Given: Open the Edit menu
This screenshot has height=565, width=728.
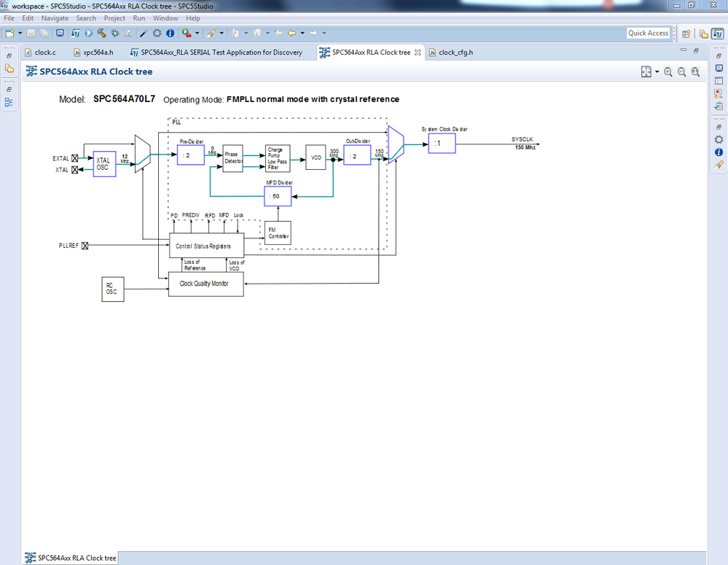Looking at the screenshot, I should point(28,18).
